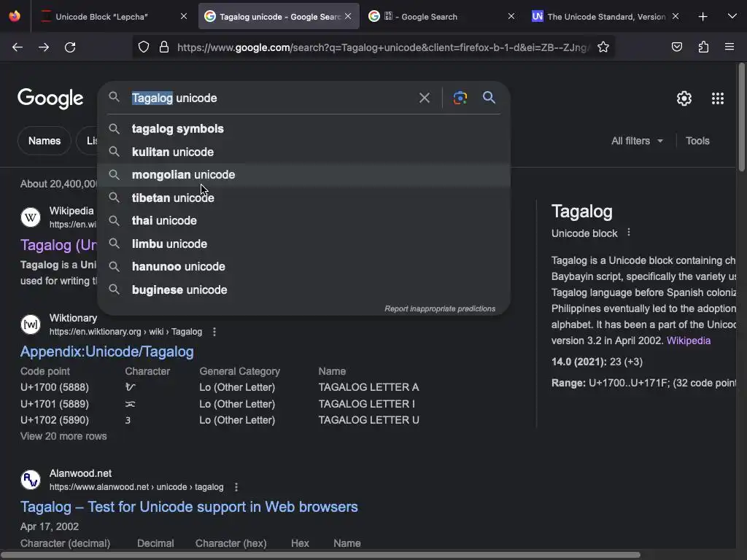Pick the tibetan unicode suggestion

click(x=304, y=198)
